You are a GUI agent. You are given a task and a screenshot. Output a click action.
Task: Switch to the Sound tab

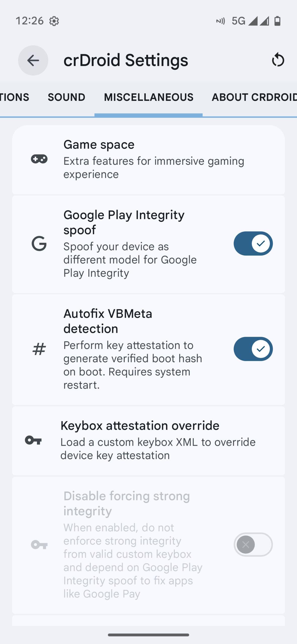[x=66, y=97]
